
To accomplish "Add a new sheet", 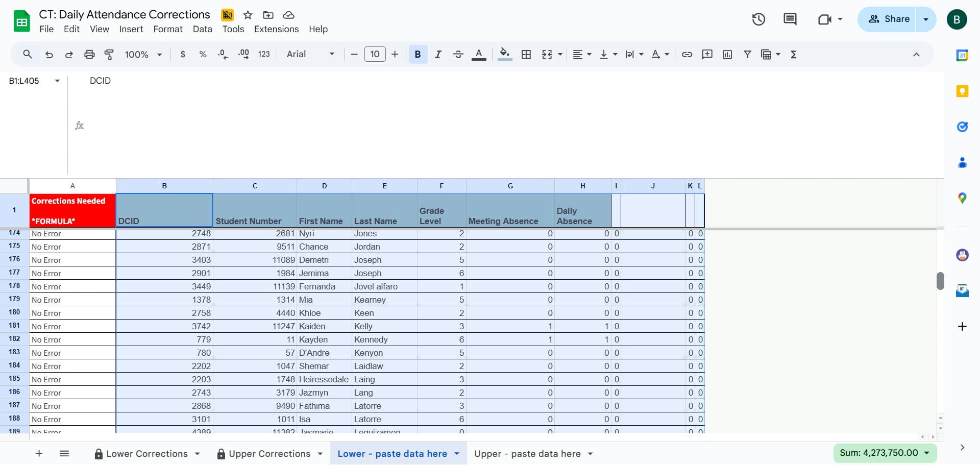I will coord(39,453).
